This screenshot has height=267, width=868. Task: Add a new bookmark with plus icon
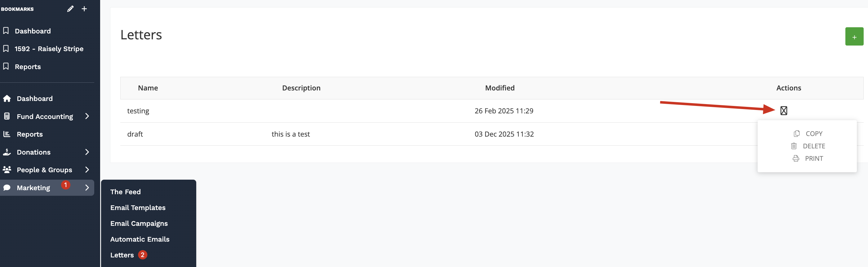tap(84, 9)
